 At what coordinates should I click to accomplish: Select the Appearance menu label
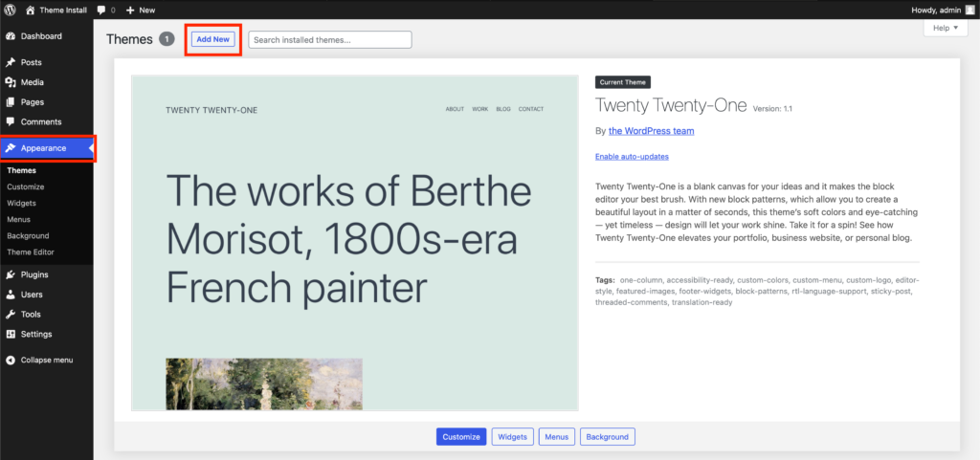click(43, 148)
